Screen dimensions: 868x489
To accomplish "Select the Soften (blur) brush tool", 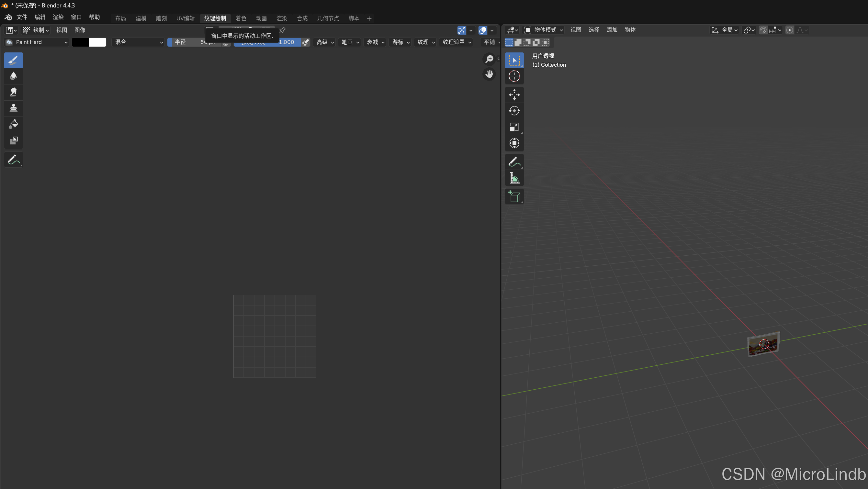I will [x=14, y=76].
